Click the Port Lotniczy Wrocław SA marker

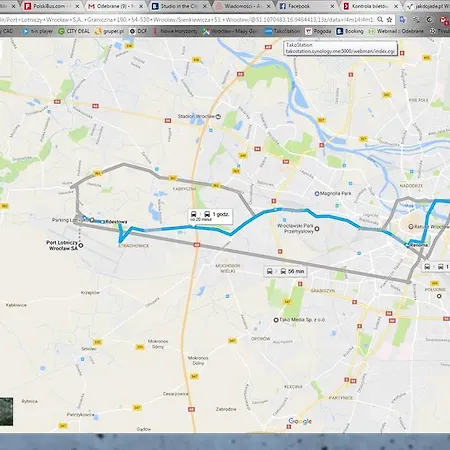pos(81,245)
